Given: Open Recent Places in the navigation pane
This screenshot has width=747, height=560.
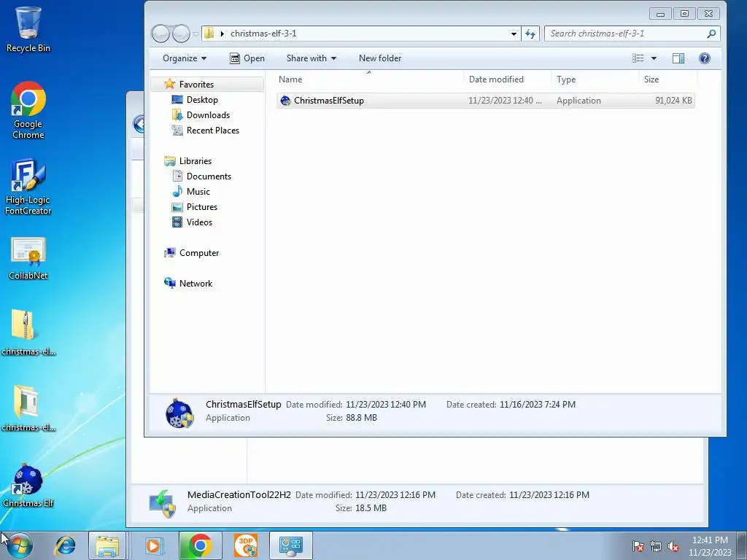Looking at the screenshot, I should point(212,130).
